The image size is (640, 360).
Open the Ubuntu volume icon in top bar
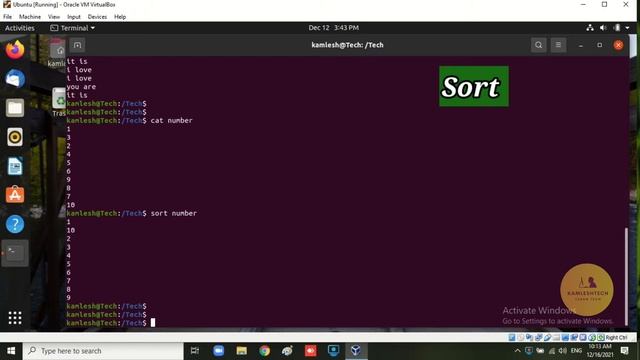point(603,28)
